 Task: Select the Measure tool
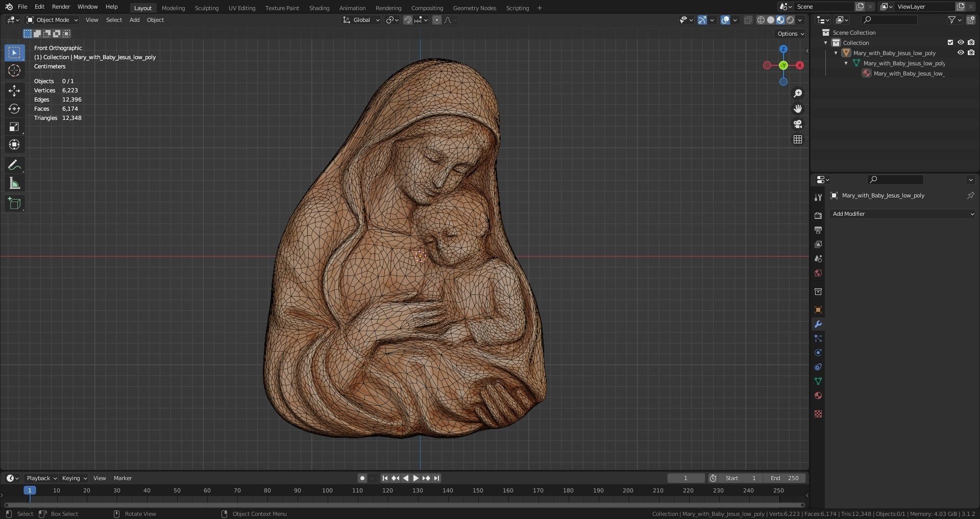point(14,183)
